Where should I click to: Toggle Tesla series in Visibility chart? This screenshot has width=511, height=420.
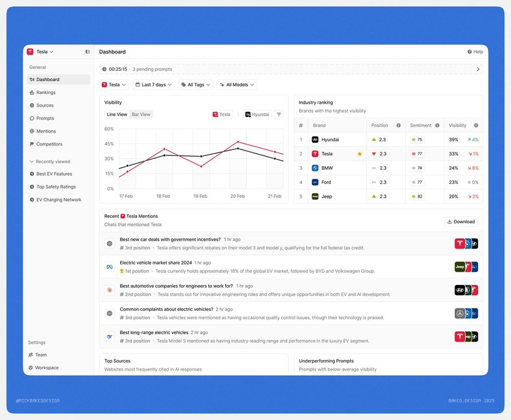222,114
